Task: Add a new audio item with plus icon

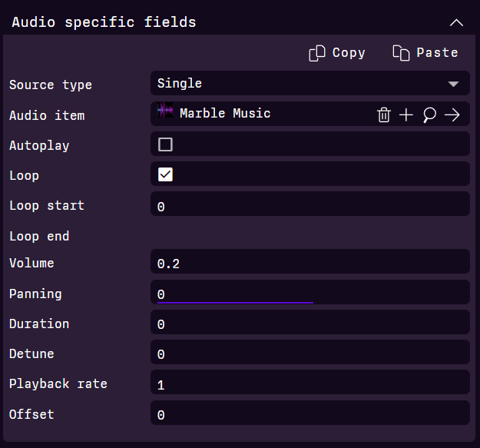Action: point(406,115)
